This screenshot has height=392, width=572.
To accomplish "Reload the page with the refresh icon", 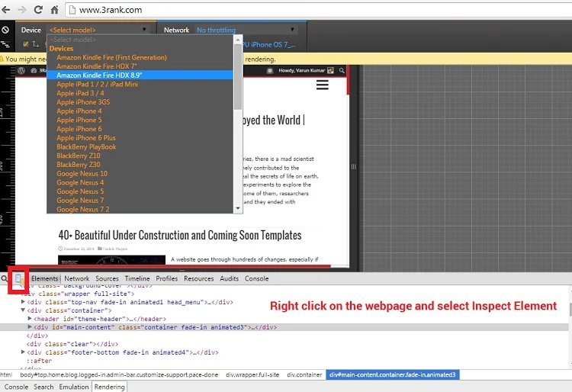I will point(38,10).
